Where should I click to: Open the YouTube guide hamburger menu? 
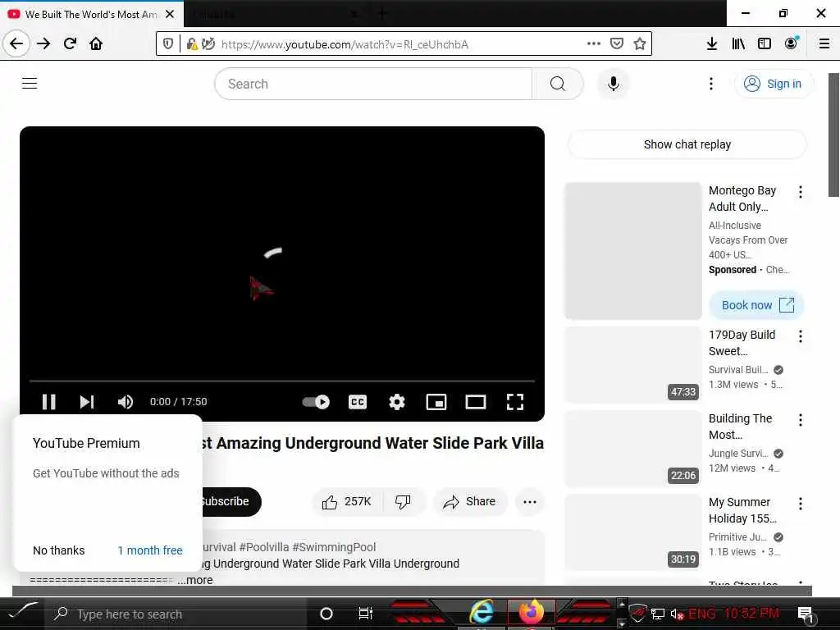(x=30, y=84)
